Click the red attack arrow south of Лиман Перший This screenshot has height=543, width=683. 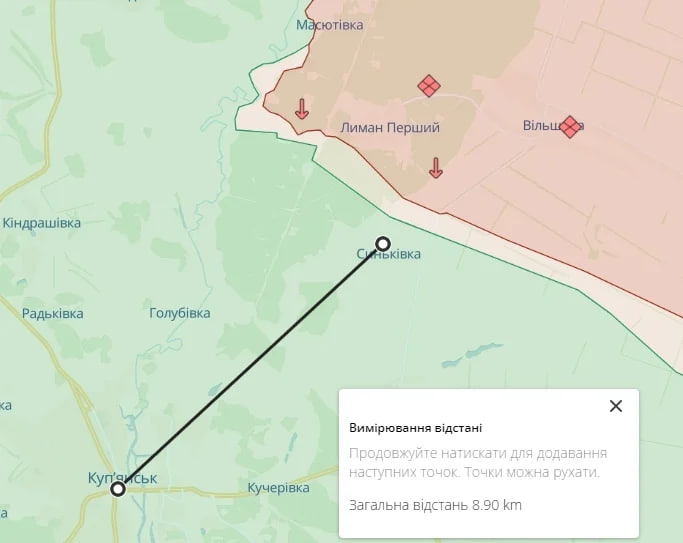436,168
